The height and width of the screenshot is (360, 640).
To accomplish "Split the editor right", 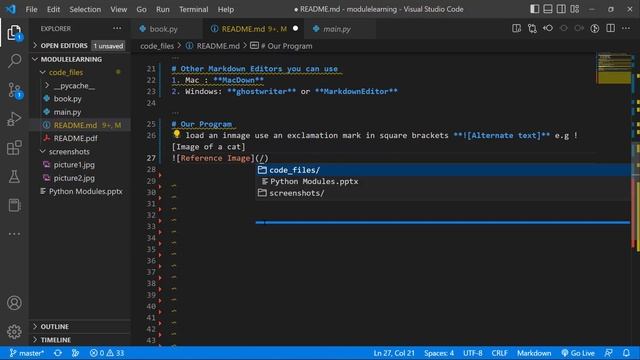I will pos(611,29).
